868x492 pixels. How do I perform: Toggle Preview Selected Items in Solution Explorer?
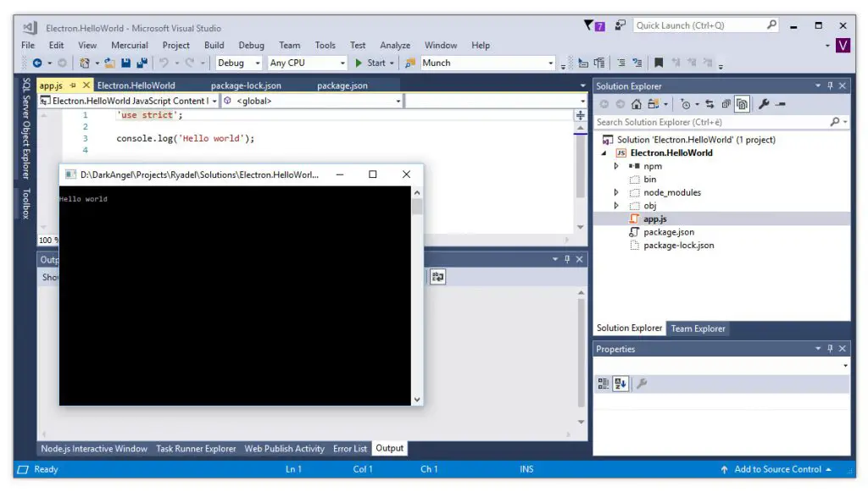tap(743, 102)
